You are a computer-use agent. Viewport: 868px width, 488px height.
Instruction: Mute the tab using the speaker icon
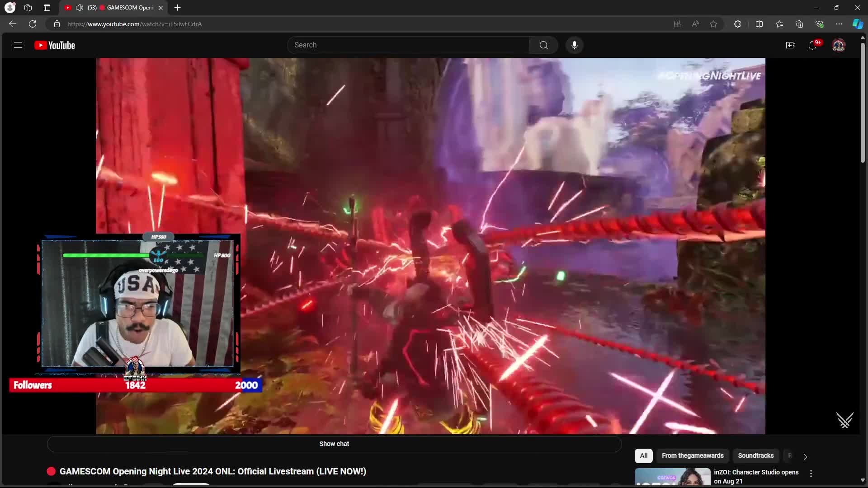[80, 8]
